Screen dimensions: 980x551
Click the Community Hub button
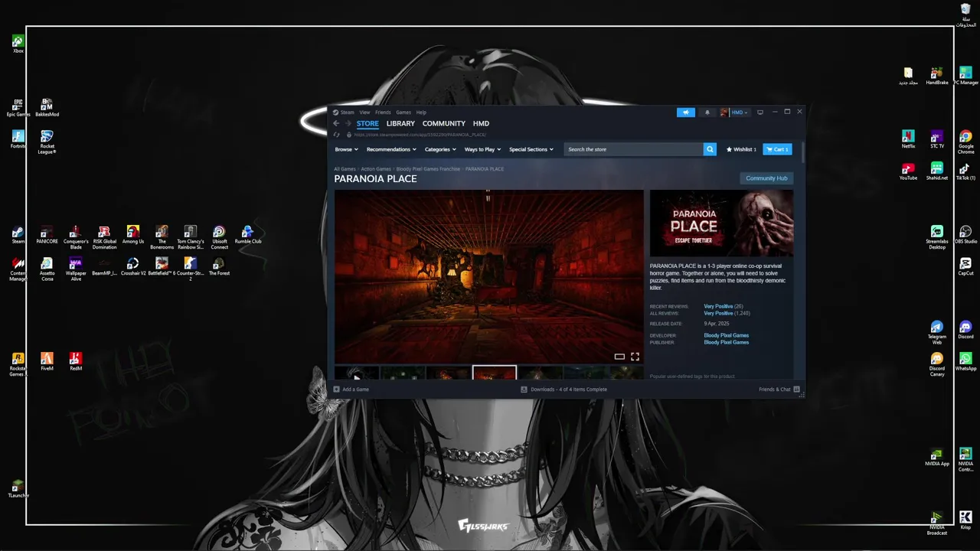click(x=766, y=178)
